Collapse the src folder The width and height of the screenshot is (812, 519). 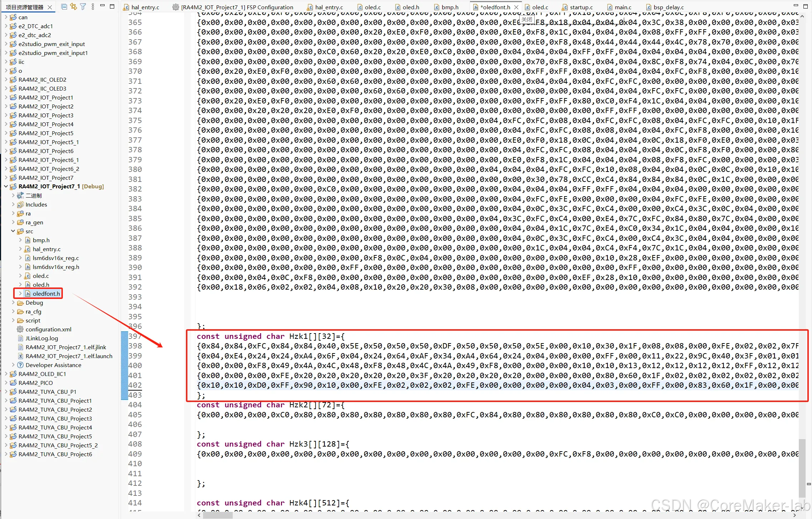tap(13, 231)
